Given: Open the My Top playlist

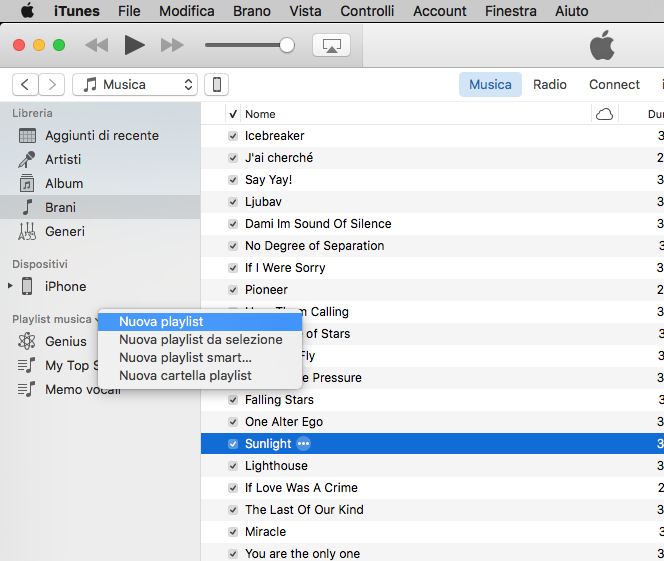Looking at the screenshot, I should coord(58,365).
